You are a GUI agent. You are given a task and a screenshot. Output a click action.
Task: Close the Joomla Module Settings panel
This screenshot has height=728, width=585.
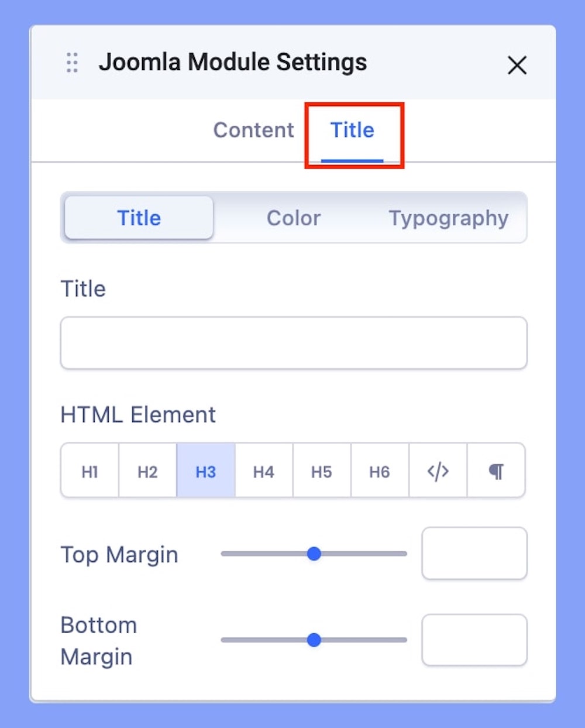point(517,65)
